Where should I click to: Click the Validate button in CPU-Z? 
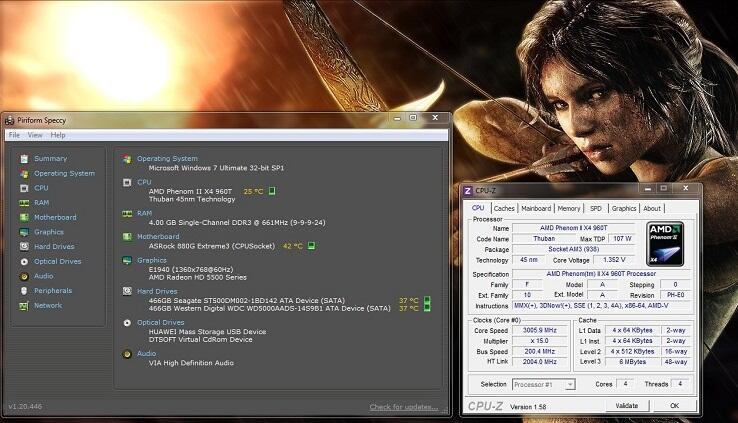point(627,406)
